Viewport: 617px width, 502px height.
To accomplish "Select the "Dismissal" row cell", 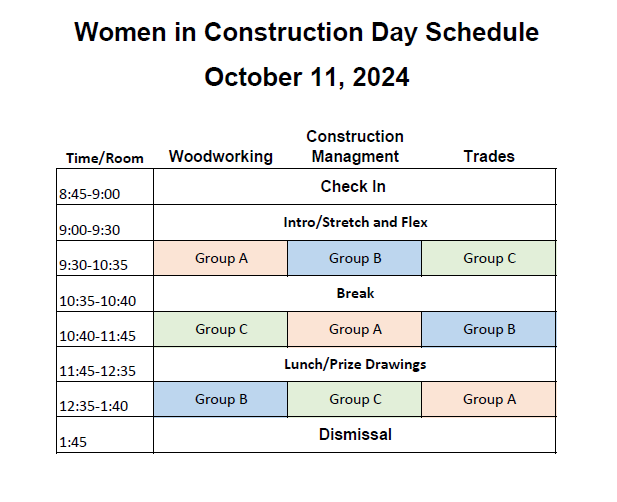I will click(x=355, y=434).
